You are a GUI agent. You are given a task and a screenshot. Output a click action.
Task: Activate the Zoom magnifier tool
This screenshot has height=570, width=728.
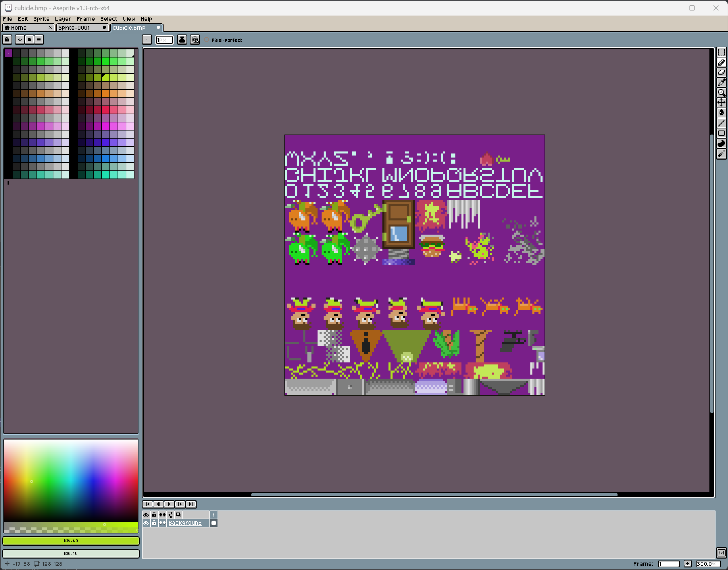[721, 93]
